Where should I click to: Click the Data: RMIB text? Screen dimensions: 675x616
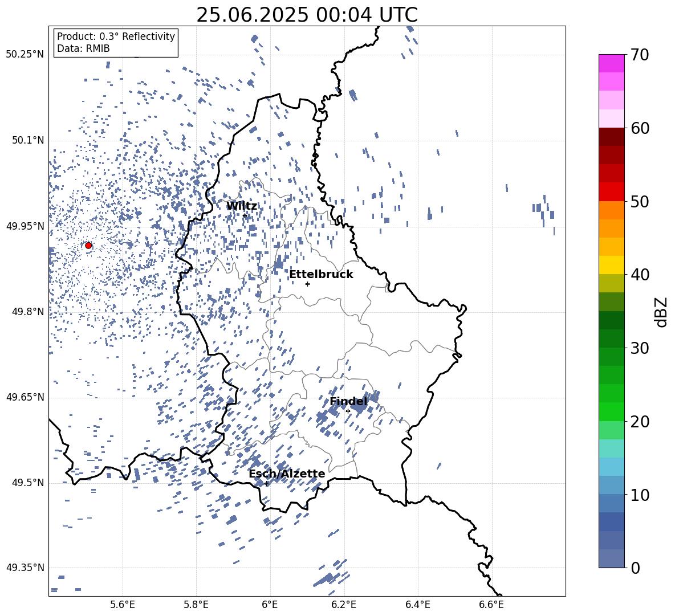(83, 48)
